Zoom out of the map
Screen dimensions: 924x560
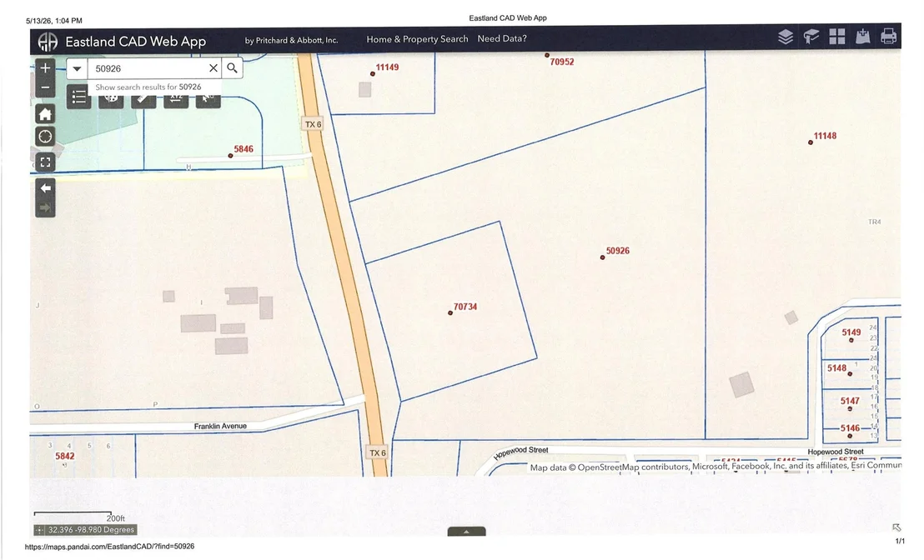coord(45,87)
